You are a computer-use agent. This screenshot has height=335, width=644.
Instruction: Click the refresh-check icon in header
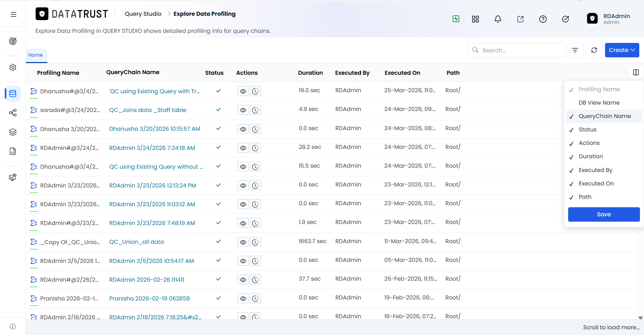[x=565, y=19]
